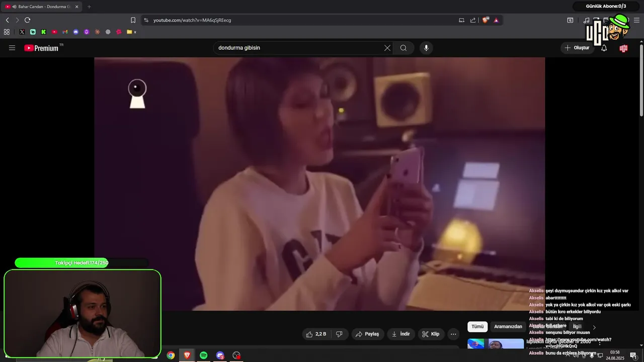Close the Bahar Candan browser tab
This screenshot has height=362, width=644.
(x=77, y=7)
